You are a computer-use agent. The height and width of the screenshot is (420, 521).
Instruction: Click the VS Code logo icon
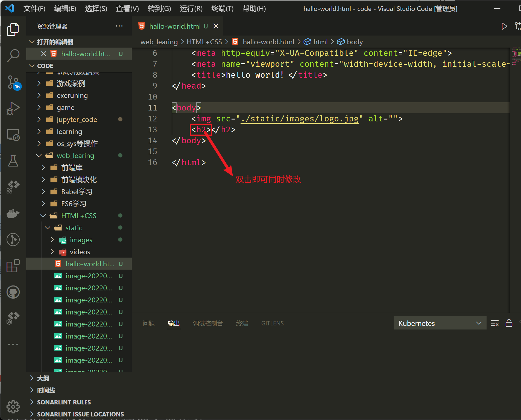10,8
